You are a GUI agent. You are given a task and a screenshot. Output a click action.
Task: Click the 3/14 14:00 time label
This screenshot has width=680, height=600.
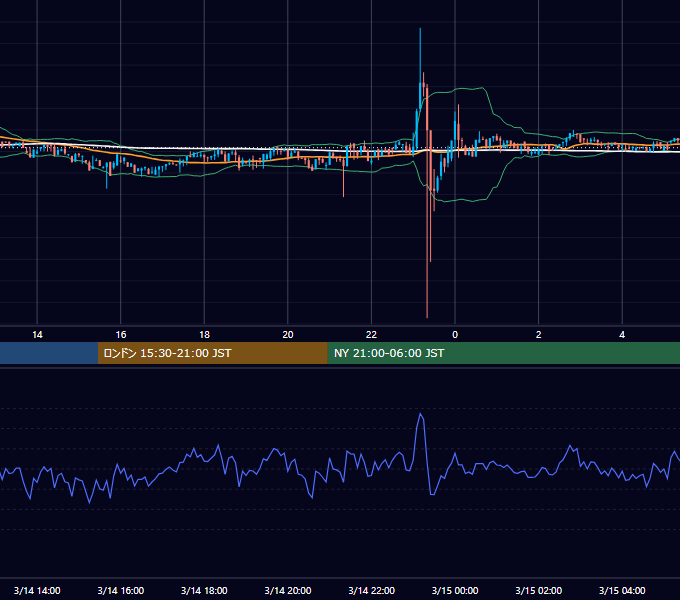[37, 590]
